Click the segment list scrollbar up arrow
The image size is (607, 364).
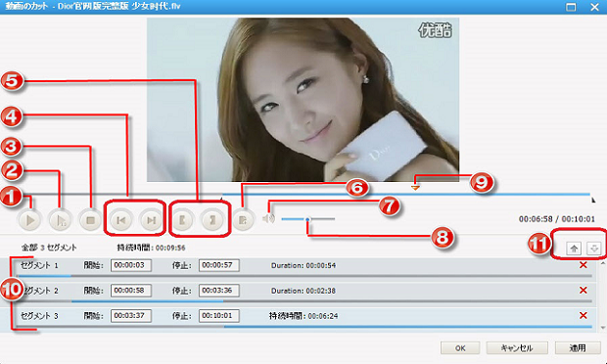(603, 263)
